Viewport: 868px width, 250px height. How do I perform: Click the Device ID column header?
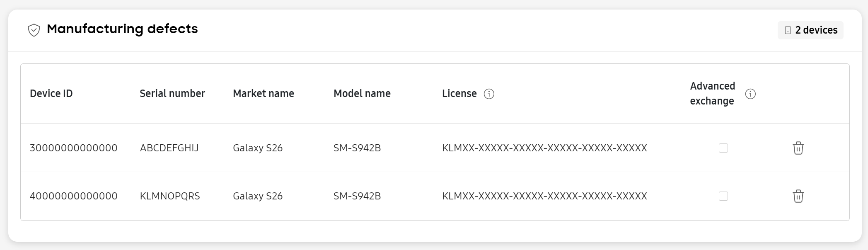(x=51, y=94)
